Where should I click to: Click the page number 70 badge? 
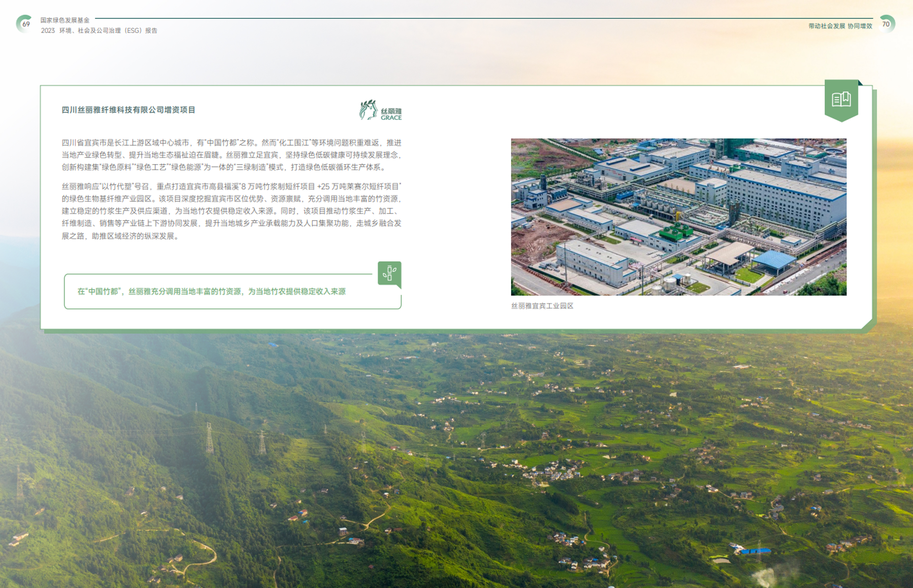pos(886,24)
